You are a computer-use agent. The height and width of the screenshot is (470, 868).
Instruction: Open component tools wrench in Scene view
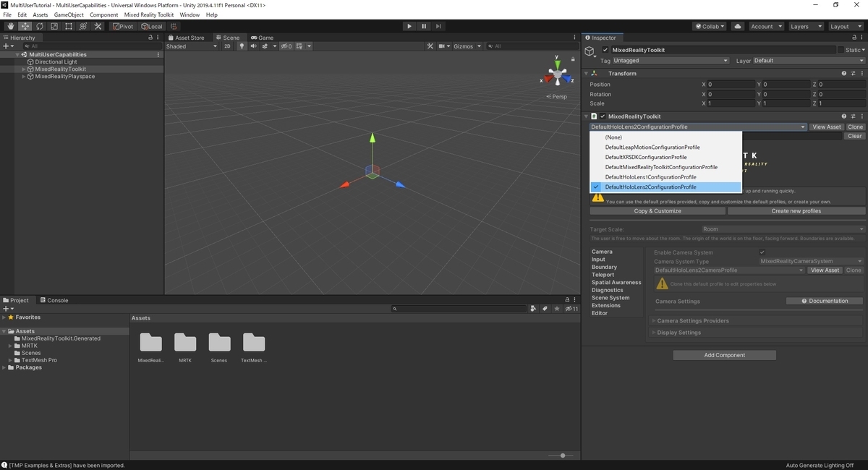430,46
